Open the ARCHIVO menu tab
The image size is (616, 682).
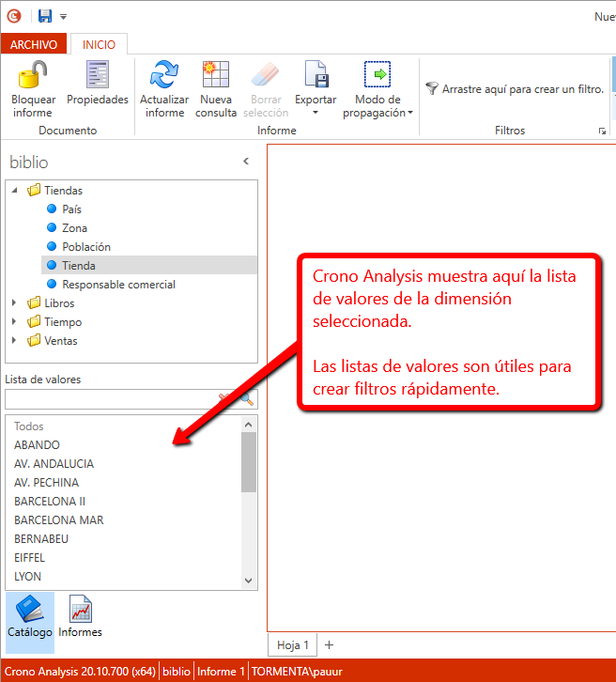pyautogui.click(x=34, y=45)
